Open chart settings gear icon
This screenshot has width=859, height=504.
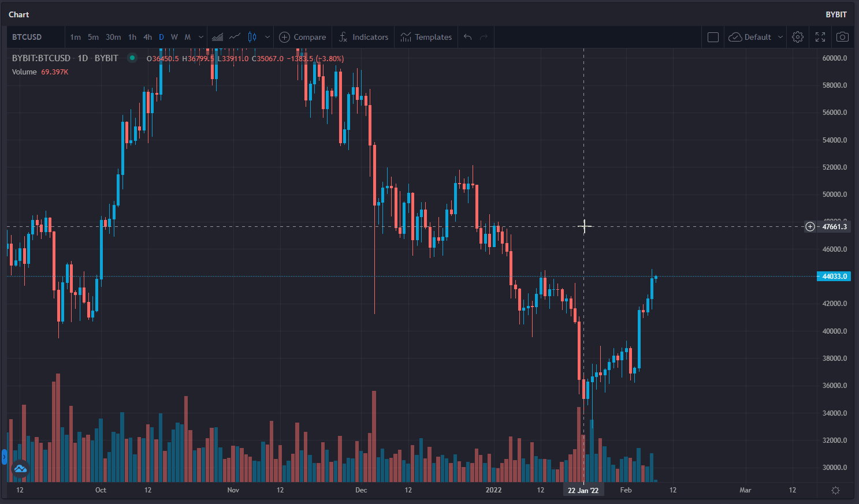(x=798, y=37)
